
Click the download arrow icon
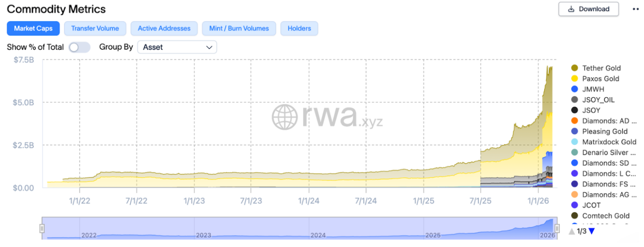[x=571, y=9]
